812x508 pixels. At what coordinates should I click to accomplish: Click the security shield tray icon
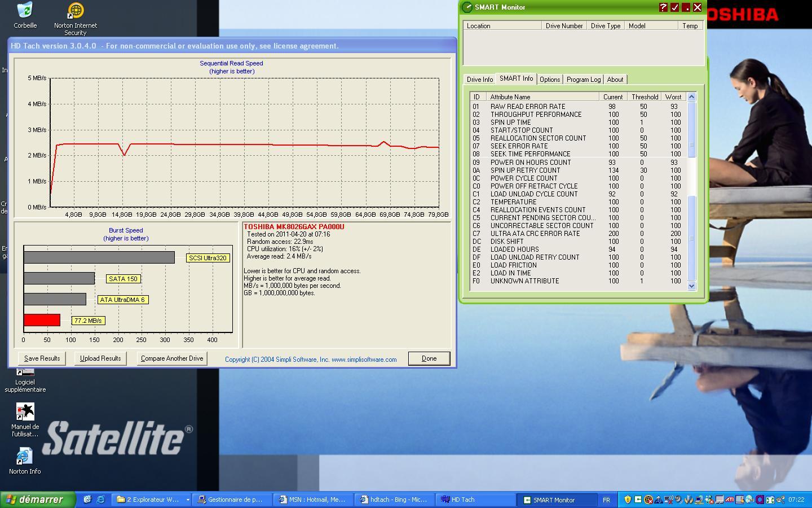628,500
